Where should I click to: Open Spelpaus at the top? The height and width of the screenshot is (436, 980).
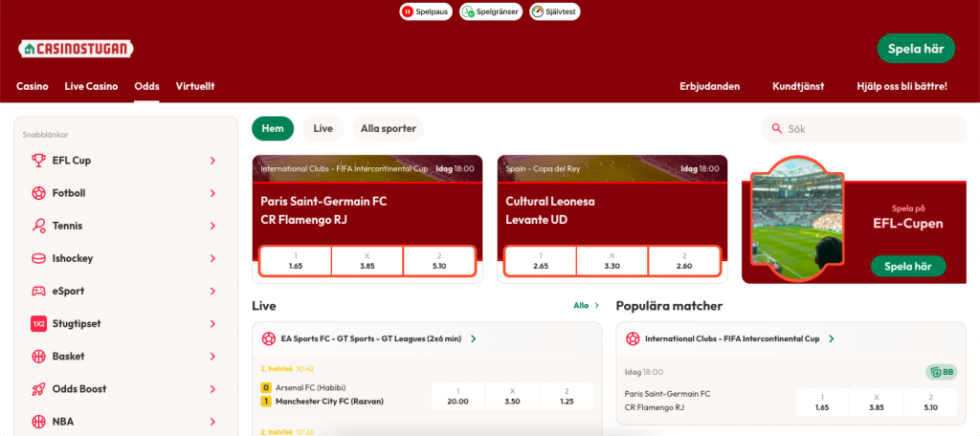[x=426, y=11]
